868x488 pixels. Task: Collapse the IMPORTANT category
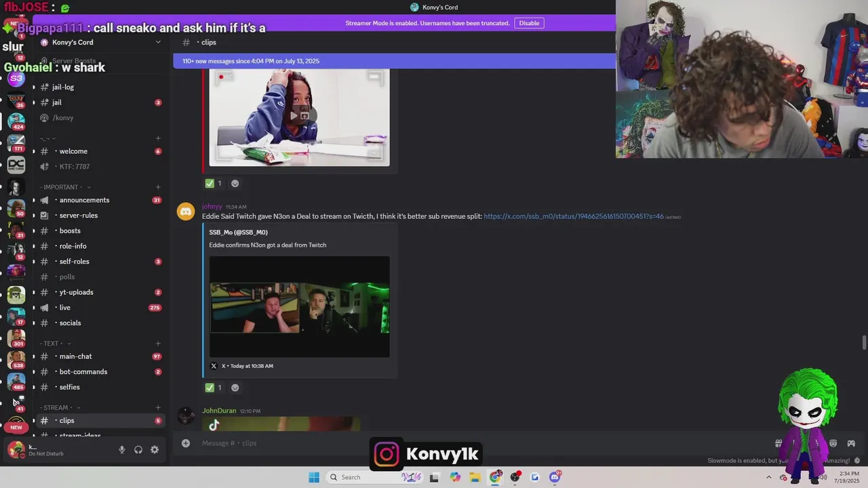pyautogui.click(x=65, y=187)
